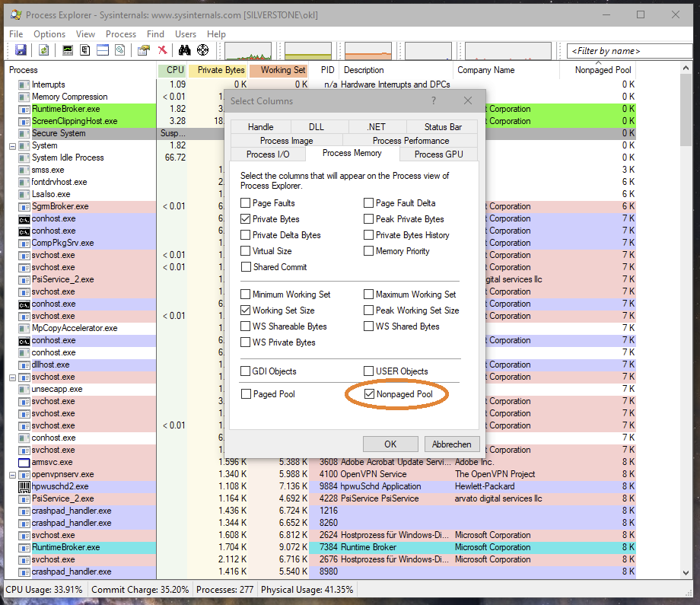Click the yellow commit history mini graph
The width and height of the screenshot is (700, 605).
[308, 51]
